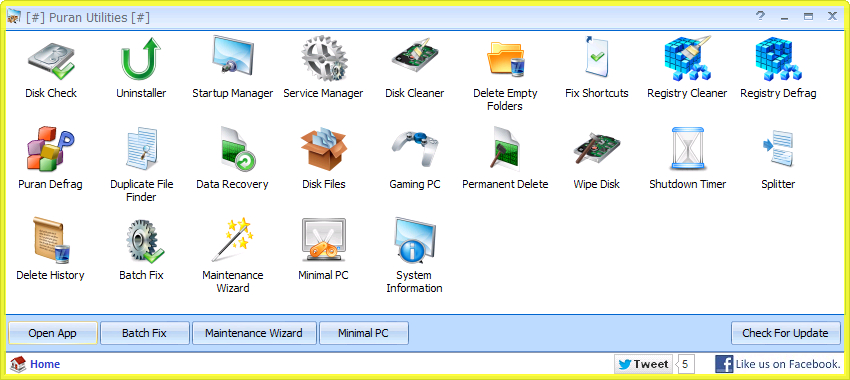Click the Open App button
This screenshot has height=380, width=850.
(x=53, y=333)
